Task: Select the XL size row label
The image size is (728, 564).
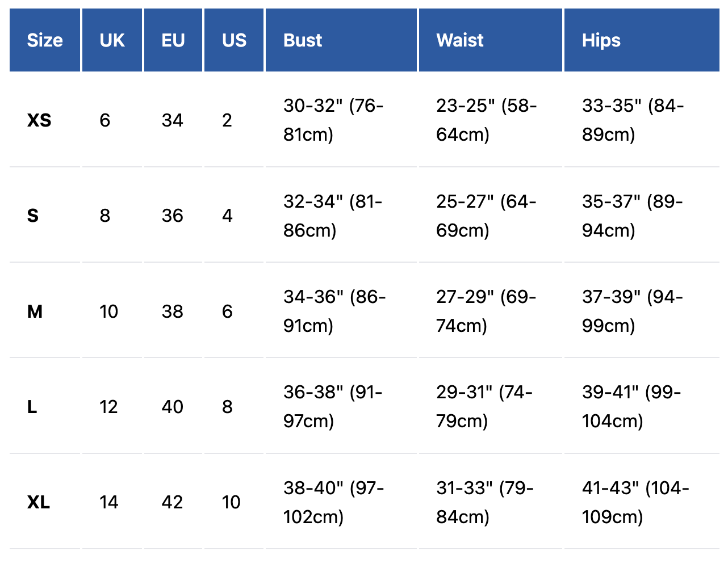Action: [x=39, y=502]
